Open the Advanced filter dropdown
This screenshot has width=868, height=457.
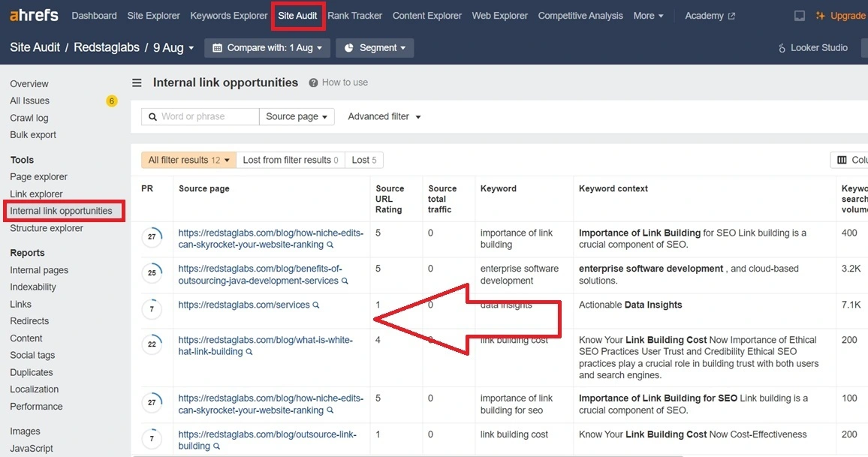pyautogui.click(x=384, y=116)
